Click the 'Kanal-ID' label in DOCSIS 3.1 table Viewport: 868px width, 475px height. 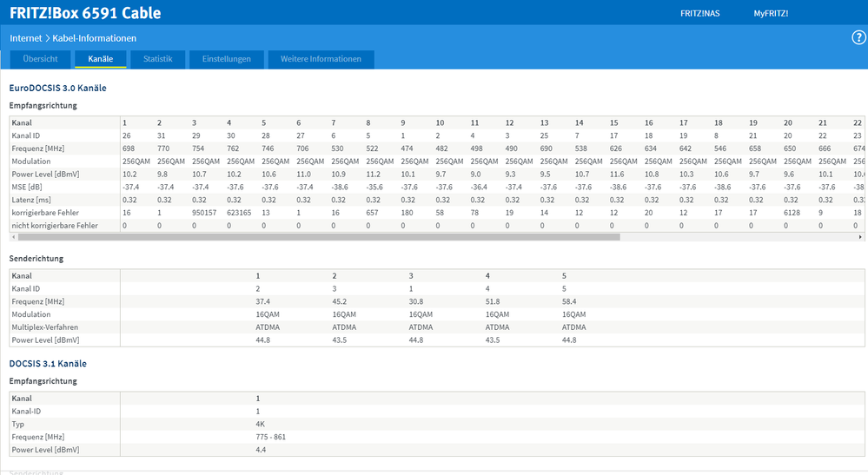click(26, 411)
